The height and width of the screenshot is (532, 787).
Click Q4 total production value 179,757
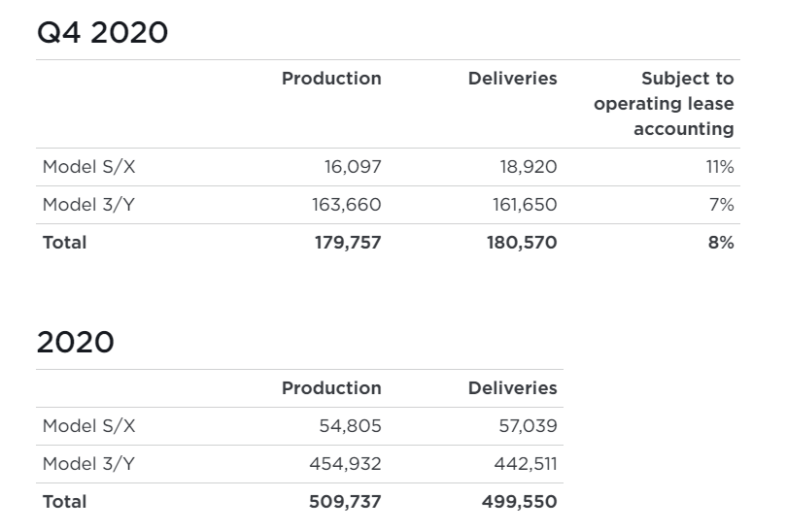(346, 243)
